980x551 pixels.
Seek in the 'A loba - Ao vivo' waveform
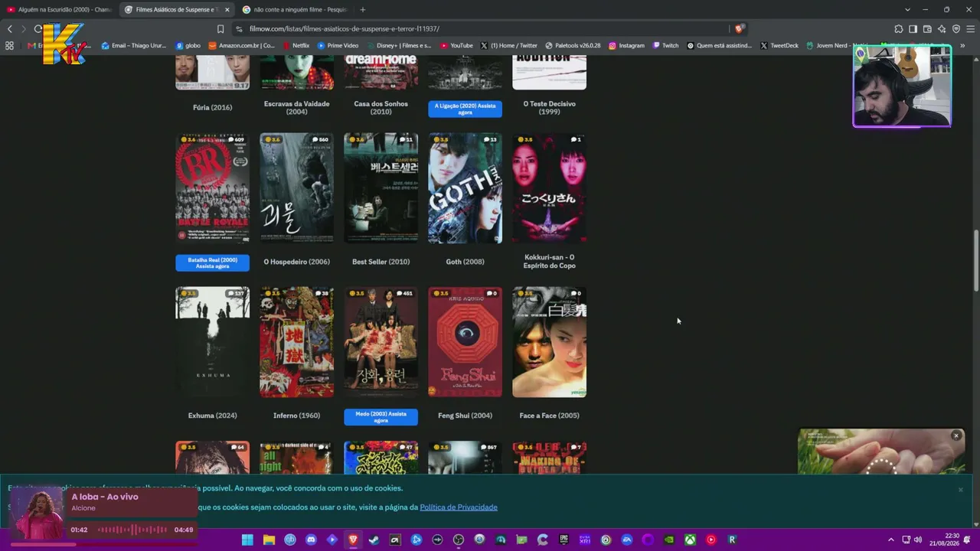(132, 530)
